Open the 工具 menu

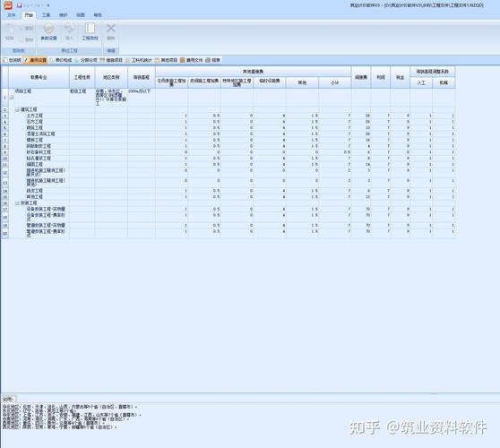pyautogui.click(x=47, y=15)
